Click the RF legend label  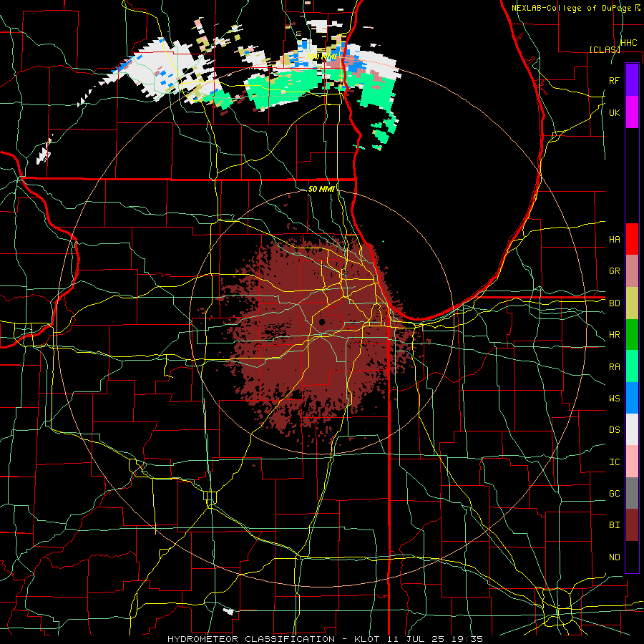(x=614, y=80)
